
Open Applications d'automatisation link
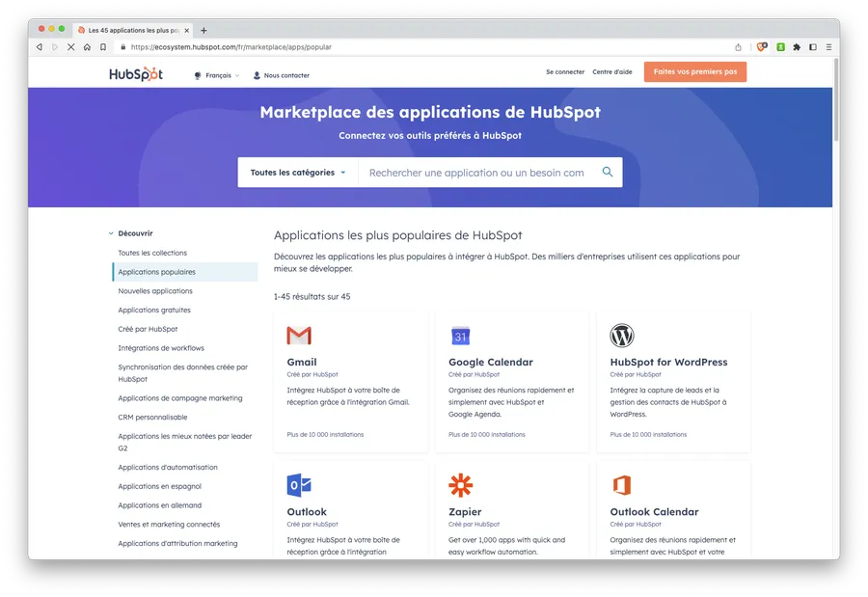click(x=168, y=468)
